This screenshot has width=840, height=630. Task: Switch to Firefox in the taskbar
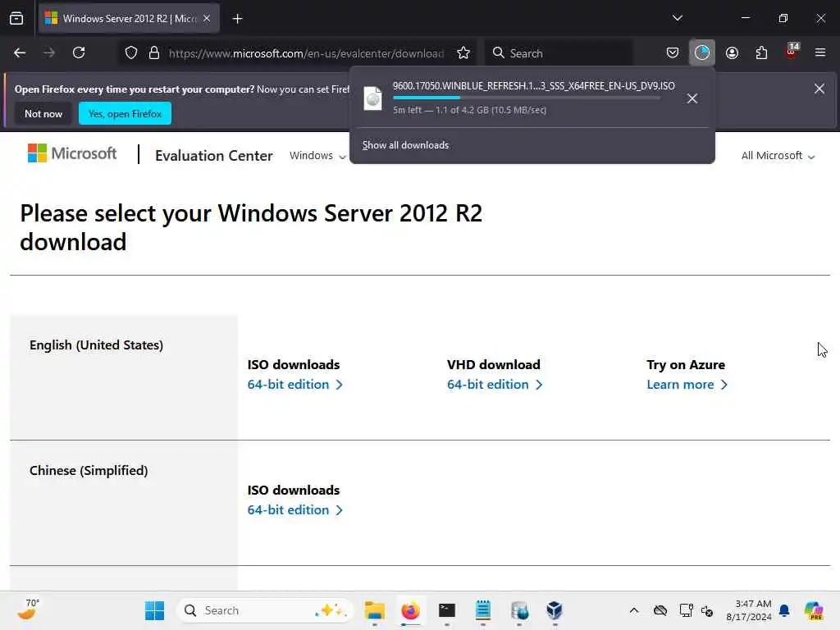click(410, 610)
